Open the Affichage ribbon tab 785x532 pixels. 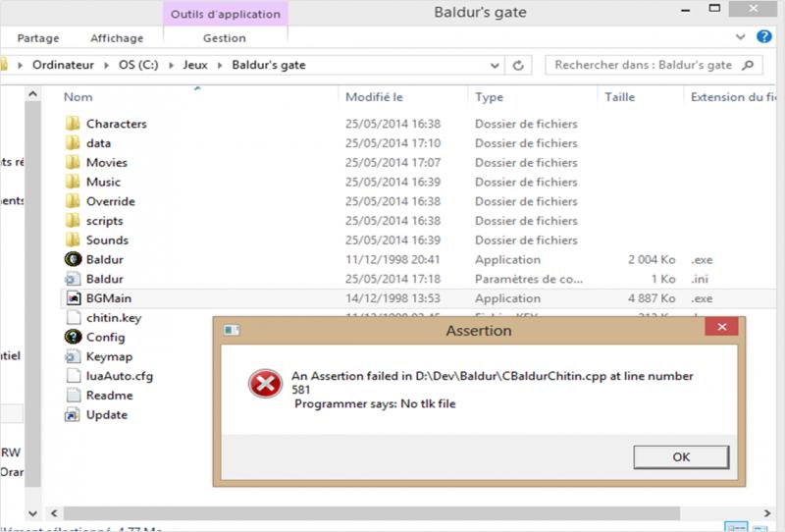pyautogui.click(x=117, y=38)
